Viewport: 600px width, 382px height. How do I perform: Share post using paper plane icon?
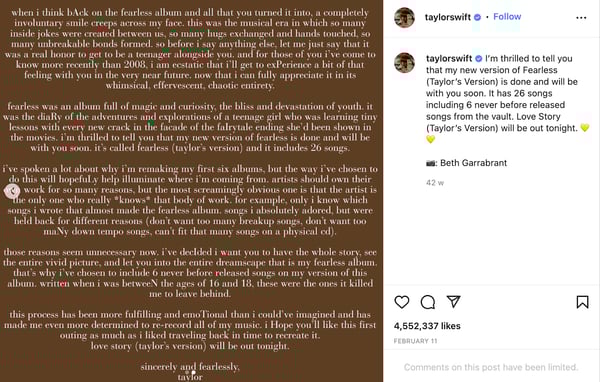pyautogui.click(x=453, y=302)
